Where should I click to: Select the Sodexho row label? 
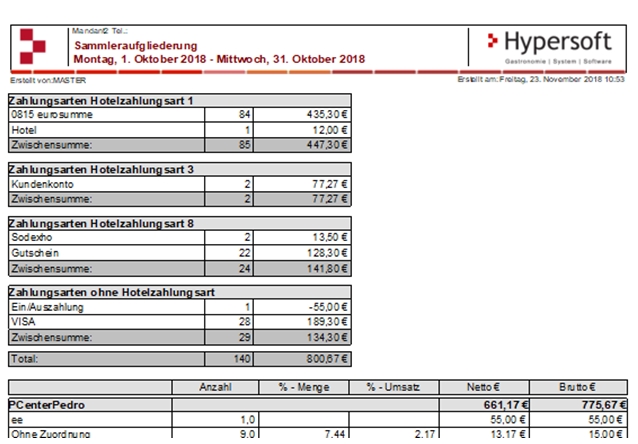click(x=34, y=240)
